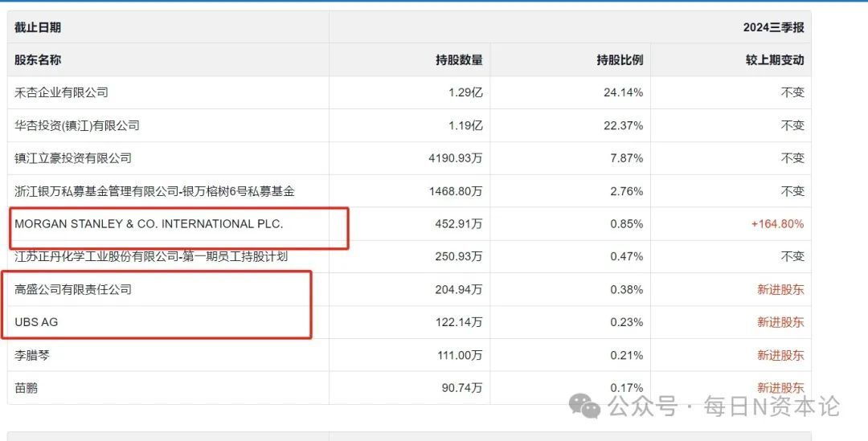
Task: Click 不变 in the 员工持股计划 row
Action: (x=792, y=257)
